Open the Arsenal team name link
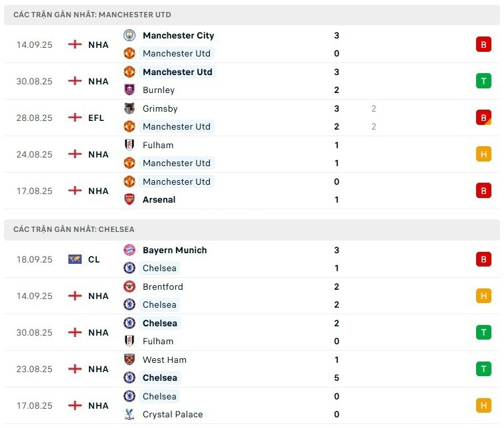 (x=159, y=199)
